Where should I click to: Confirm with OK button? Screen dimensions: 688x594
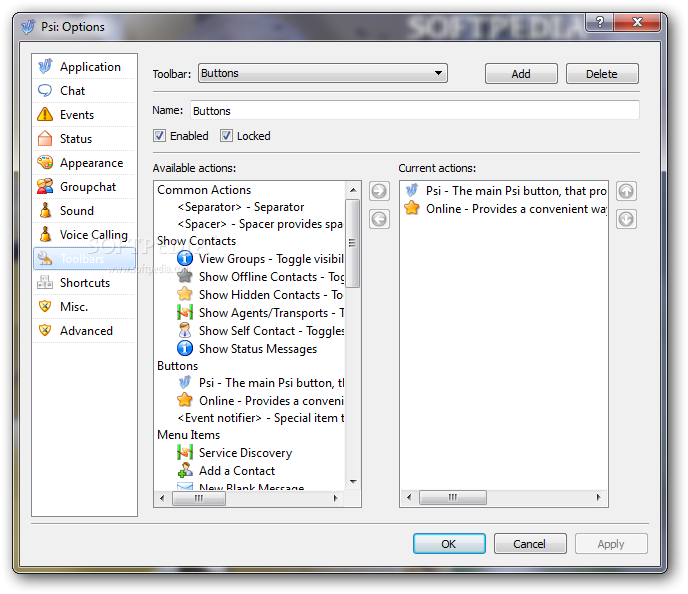449,544
